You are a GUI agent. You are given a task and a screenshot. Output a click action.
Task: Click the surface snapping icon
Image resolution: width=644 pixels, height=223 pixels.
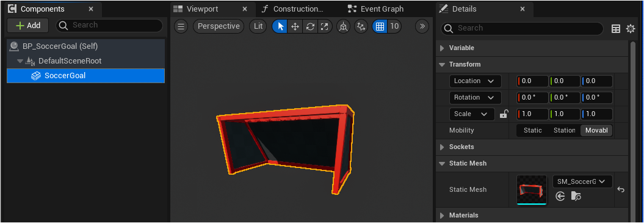(x=361, y=26)
